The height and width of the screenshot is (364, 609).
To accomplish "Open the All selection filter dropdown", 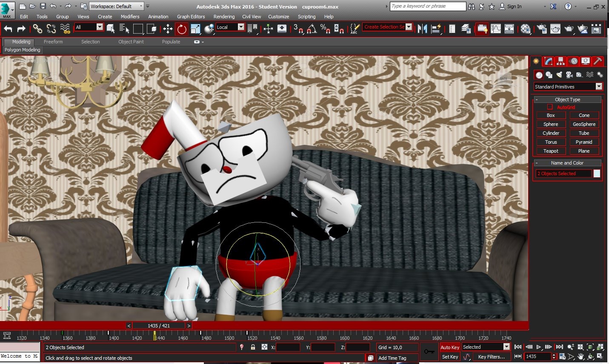I will coord(89,27).
